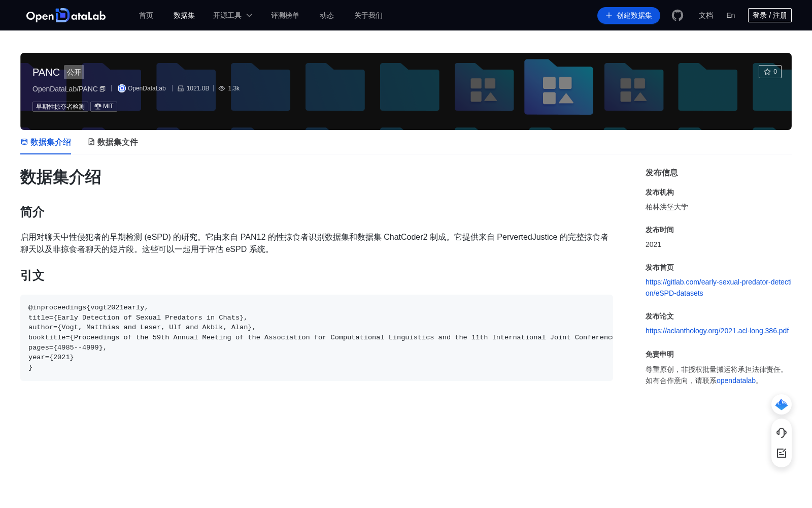Click the 登录 / 注册 button
Viewport: 812px width, 508px height.
(770, 15)
